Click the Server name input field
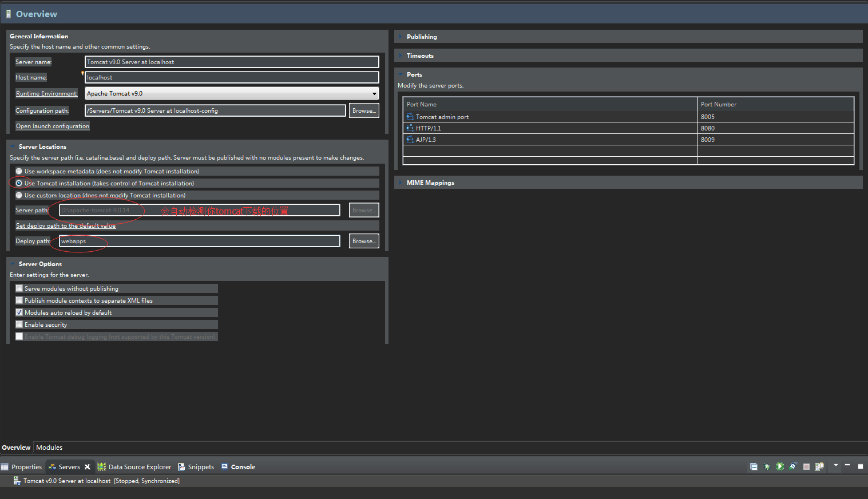This screenshot has width=868, height=499. (x=232, y=62)
